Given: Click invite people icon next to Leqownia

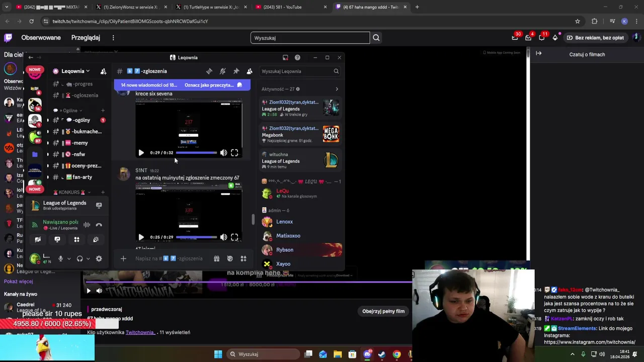Looking at the screenshot, I should click(103, 71).
